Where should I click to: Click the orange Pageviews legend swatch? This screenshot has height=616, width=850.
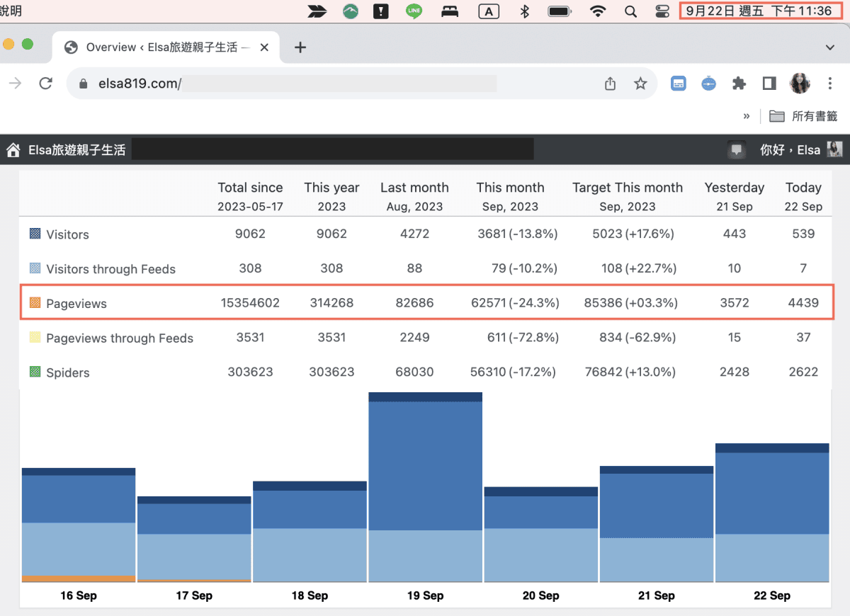[x=35, y=303]
